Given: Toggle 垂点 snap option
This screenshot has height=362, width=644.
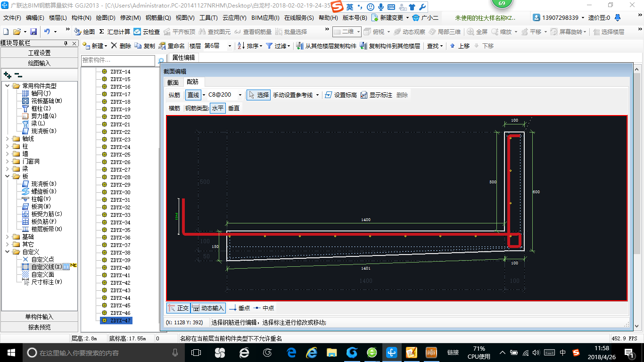Looking at the screenshot, I should tap(239, 308).
